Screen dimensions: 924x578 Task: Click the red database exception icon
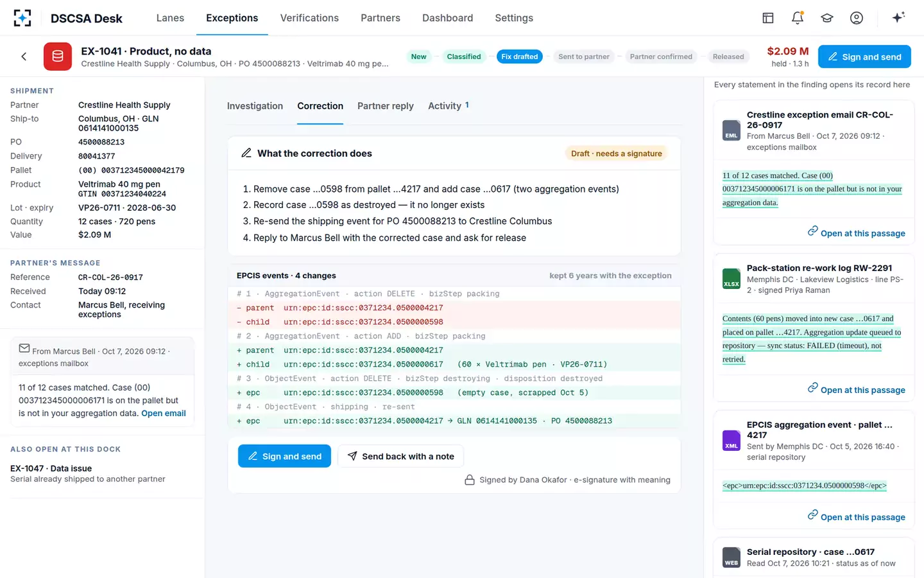[x=58, y=57]
